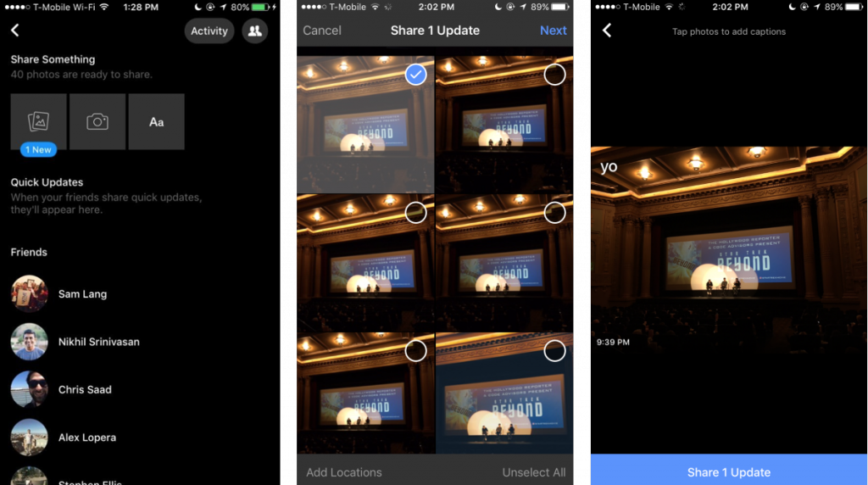Select the middle-left photo's circle
This screenshot has width=868, height=485.
pos(415,213)
